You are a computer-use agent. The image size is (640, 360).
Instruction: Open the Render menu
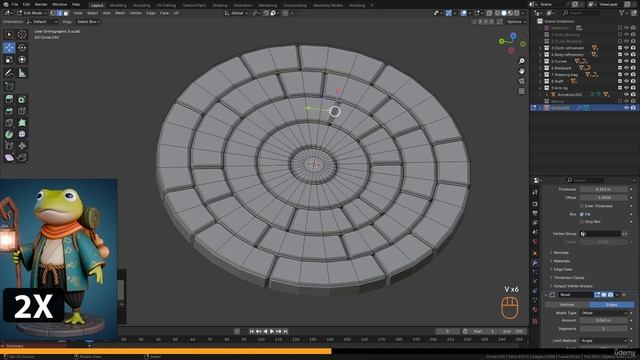coord(41,4)
